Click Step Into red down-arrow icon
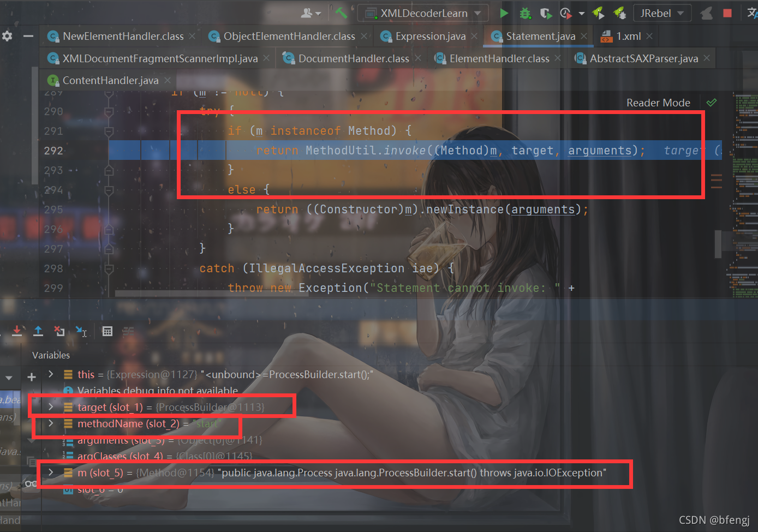The image size is (758, 532). click(17, 331)
